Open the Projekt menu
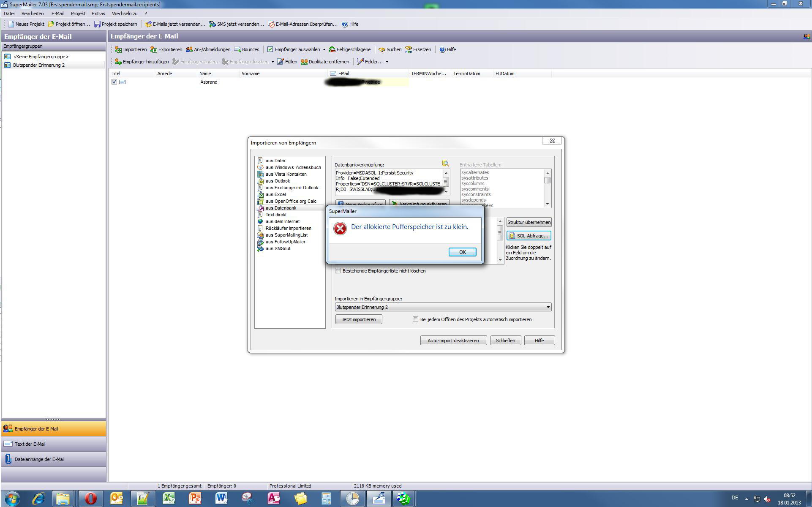Screen dimensions: 812x507 pyautogui.click(x=78, y=14)
